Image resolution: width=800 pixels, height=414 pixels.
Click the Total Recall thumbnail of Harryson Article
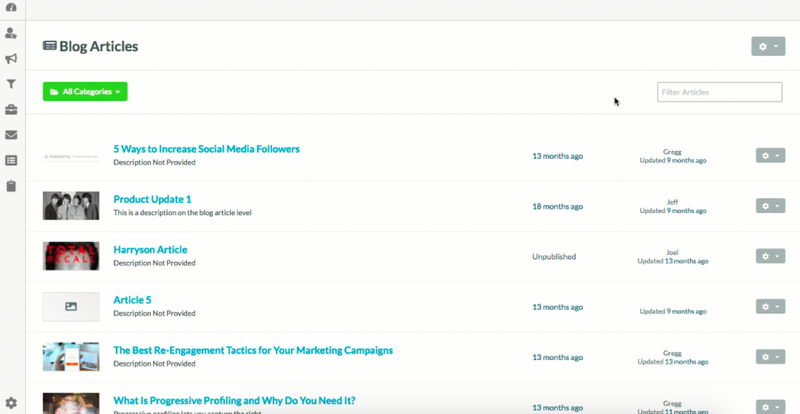pyautogui.click(x=71, y=256)
